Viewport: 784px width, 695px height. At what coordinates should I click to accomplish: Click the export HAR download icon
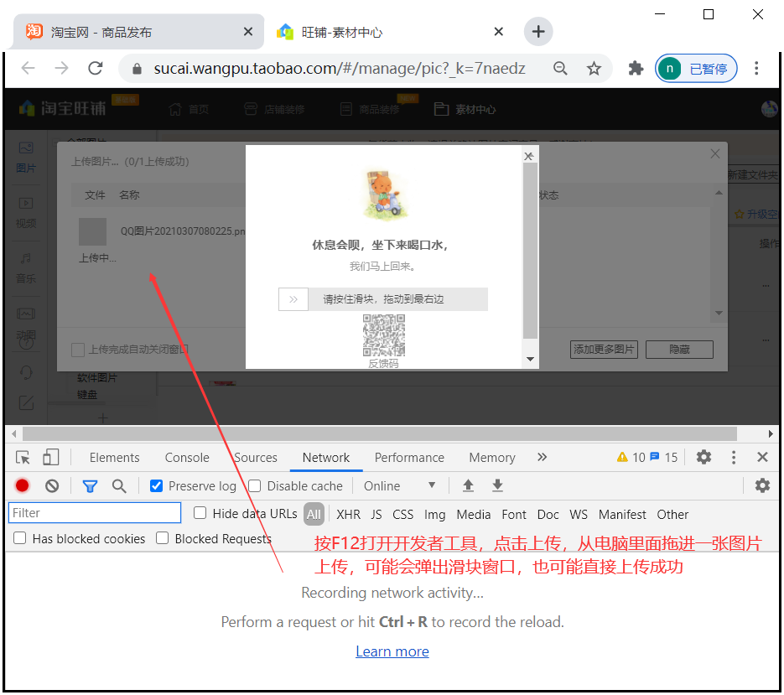click(497, 486)
